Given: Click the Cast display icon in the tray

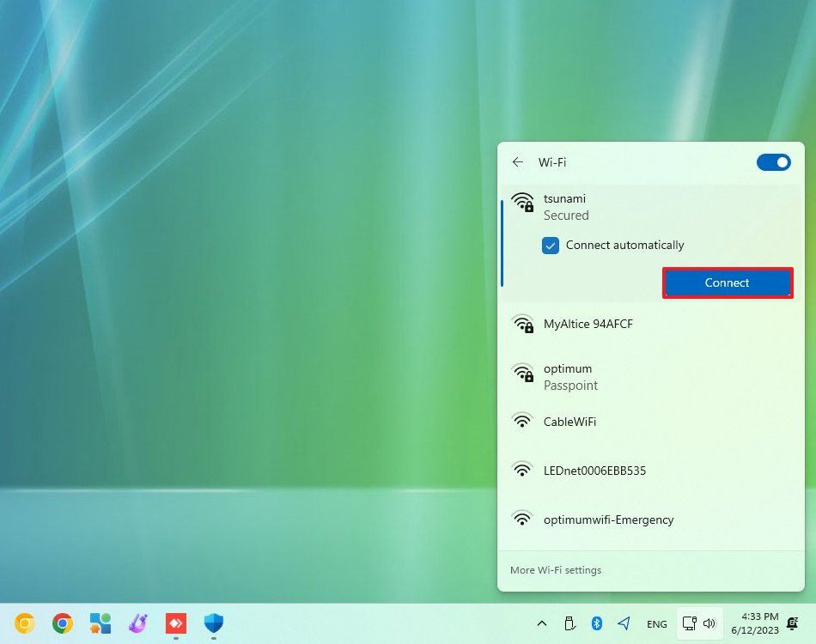Looking at the screenshot, I should 690,623.
